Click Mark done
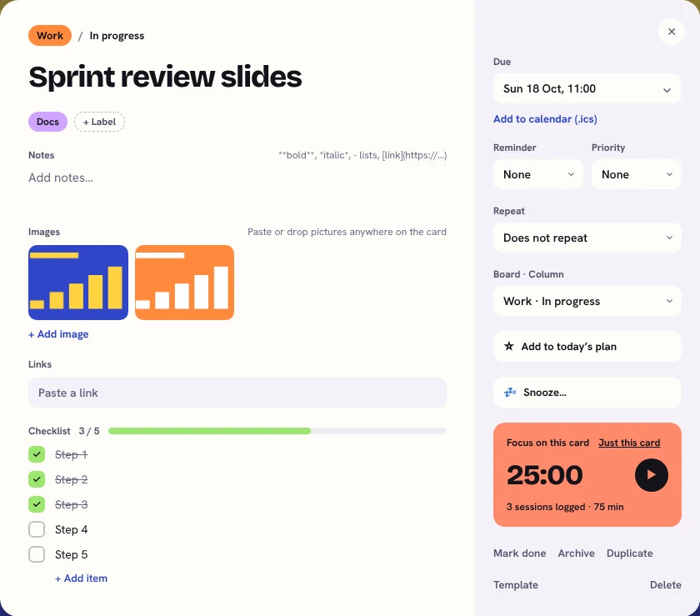 (x=520, y=553)
